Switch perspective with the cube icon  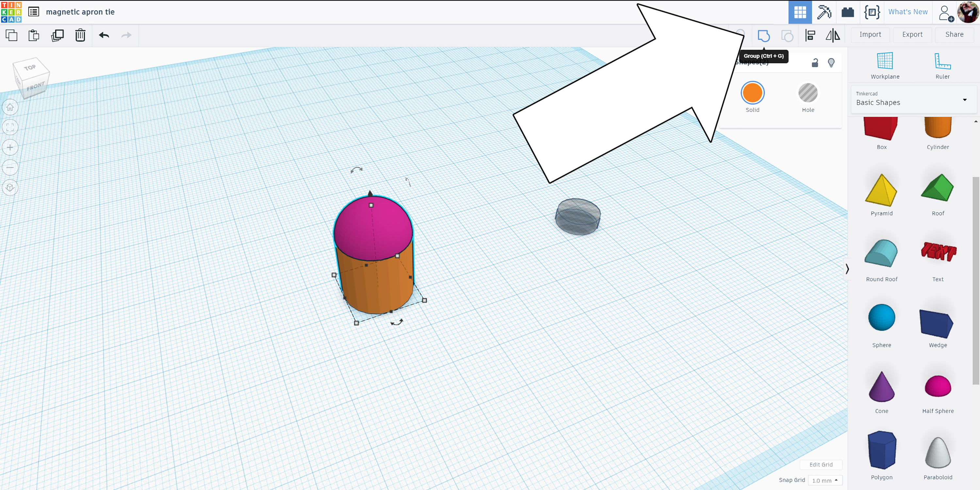[x=10, y=187]
